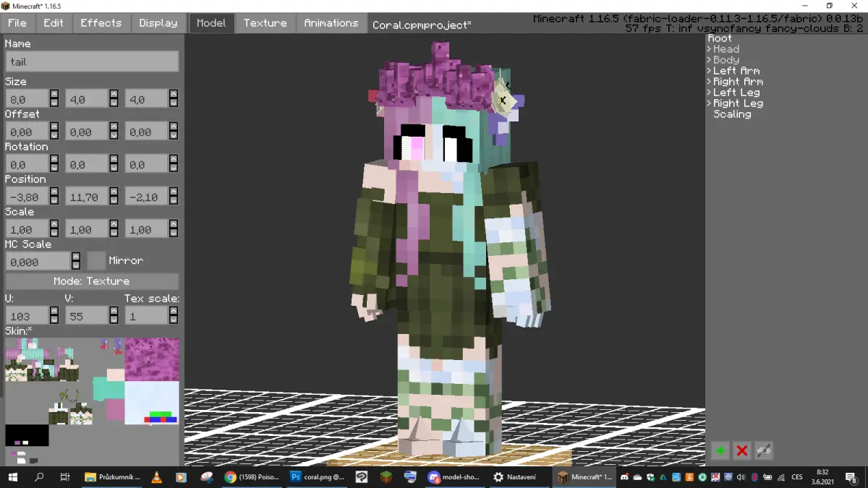The image size is (868, 488).
Task: Expand the Body tree node arrow
Action: pos(709,60)
